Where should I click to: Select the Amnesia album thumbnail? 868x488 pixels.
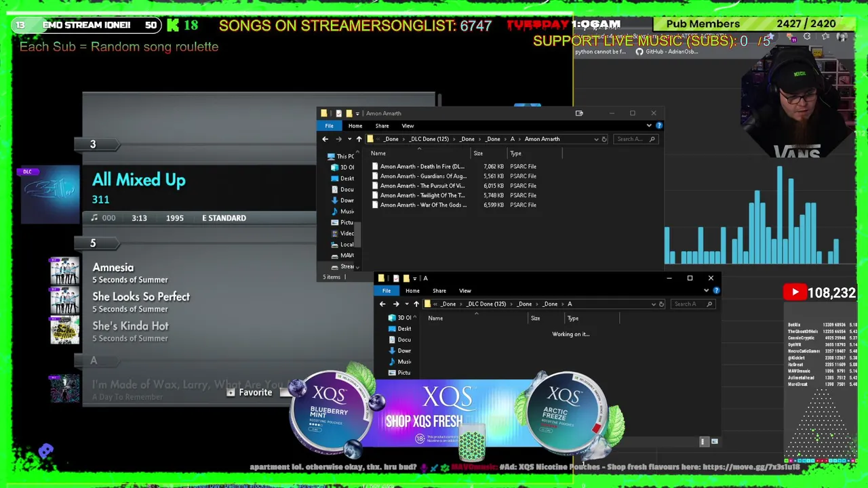(x=64, y=272)
